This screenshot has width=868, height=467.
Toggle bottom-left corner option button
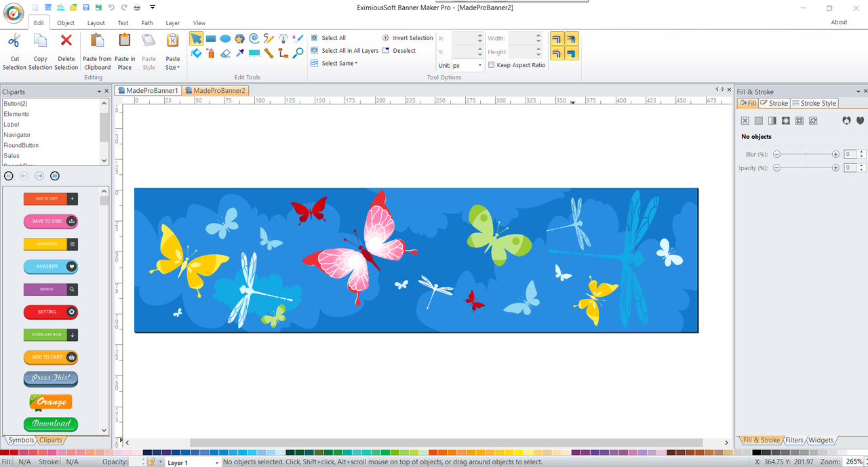pyautogui.click(x=557, y=54)
